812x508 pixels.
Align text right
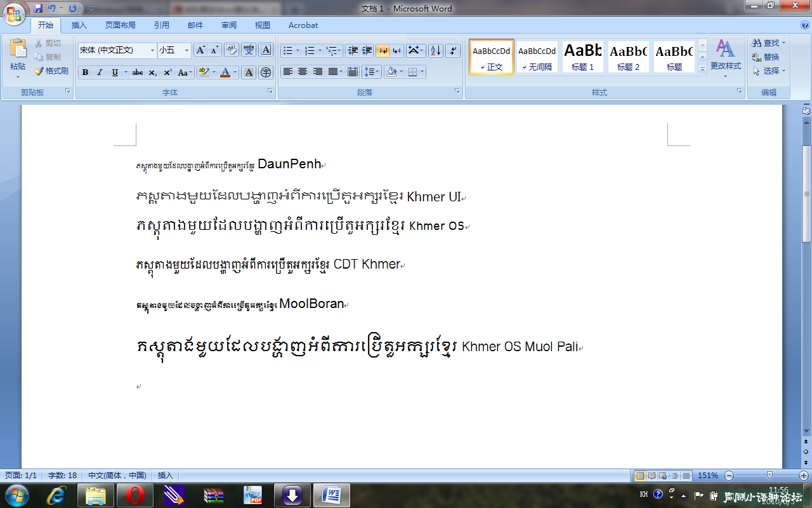[x=318, y=72]
